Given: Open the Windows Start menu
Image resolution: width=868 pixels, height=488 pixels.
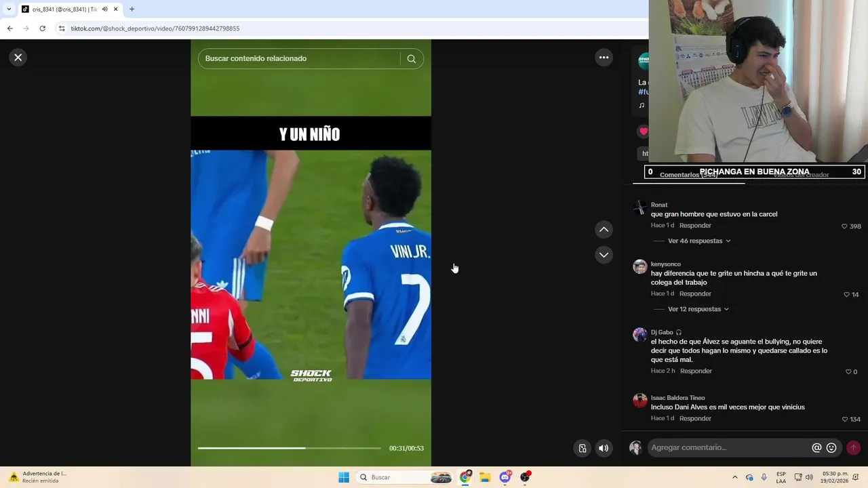Looking at the screenshot, I should pyautogui.click(x=344, y=477).
